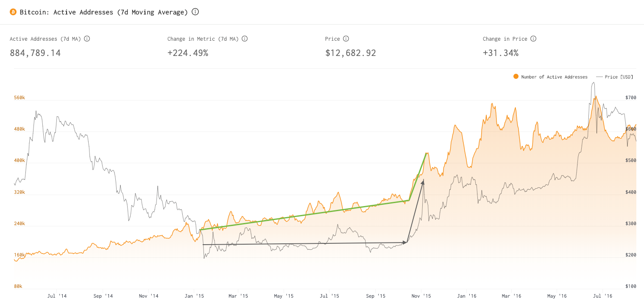
Task: Click info icon next to Change in Price
Action: click(x=533, y=39)
